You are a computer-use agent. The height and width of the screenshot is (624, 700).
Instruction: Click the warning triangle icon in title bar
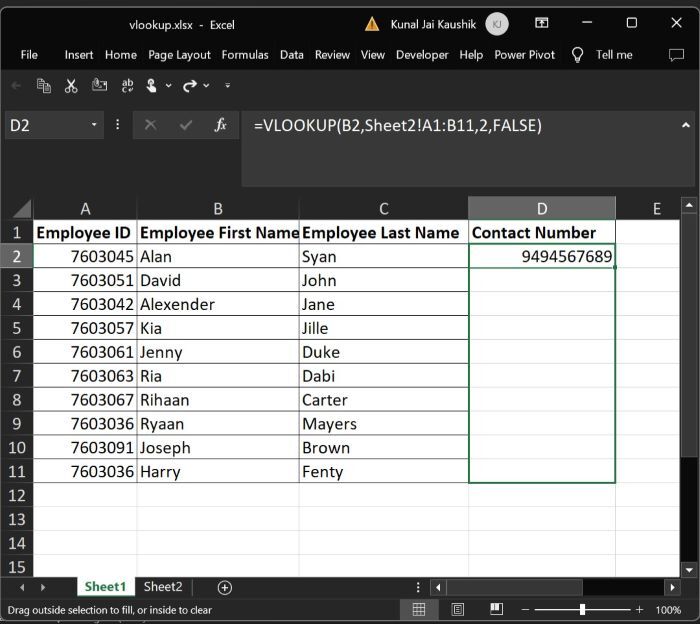pos(372,24)
